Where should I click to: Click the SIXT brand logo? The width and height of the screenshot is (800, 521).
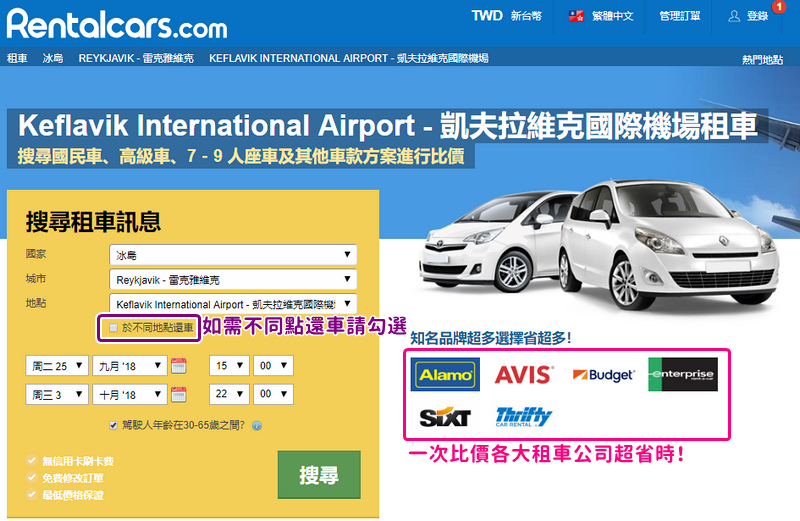(445, 417)
